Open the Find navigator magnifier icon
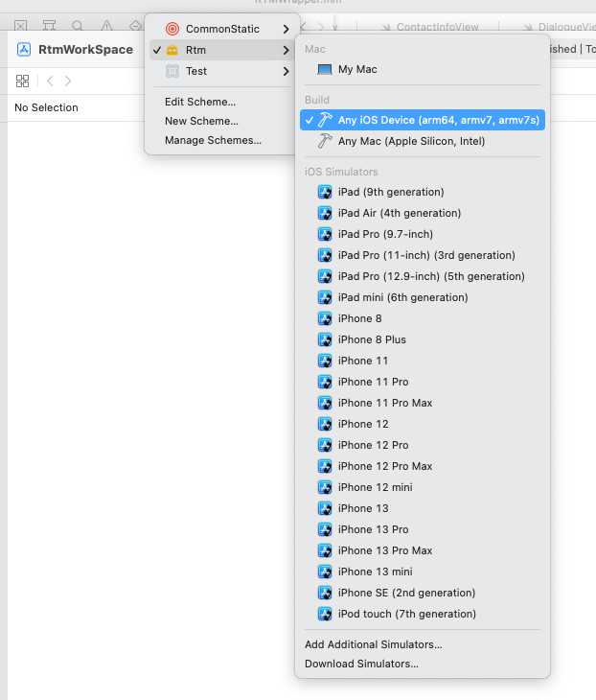The height and width of the screenshot is (700, 596). coord(78,26)
